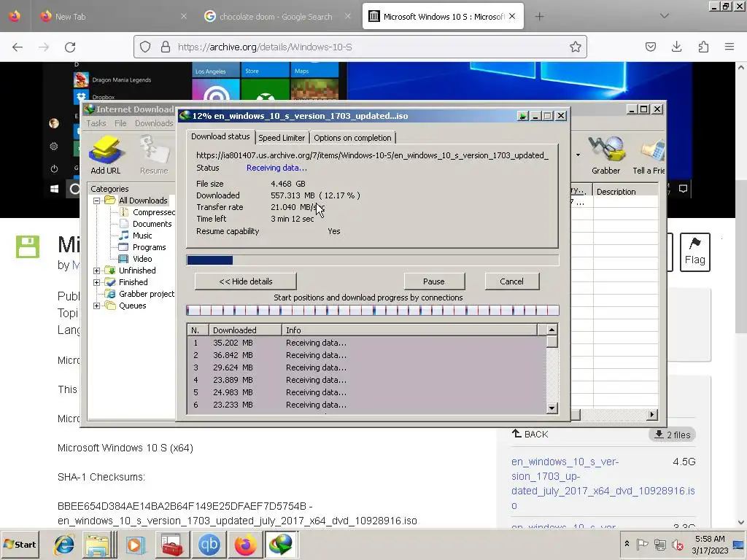Bookmark this page with star icon

(x=575, y=47)
